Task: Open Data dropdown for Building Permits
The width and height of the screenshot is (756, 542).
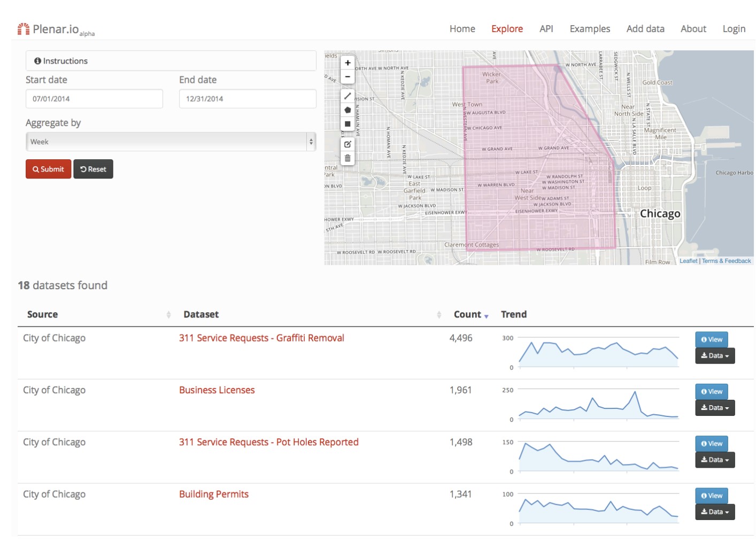Action: point(714,512)
